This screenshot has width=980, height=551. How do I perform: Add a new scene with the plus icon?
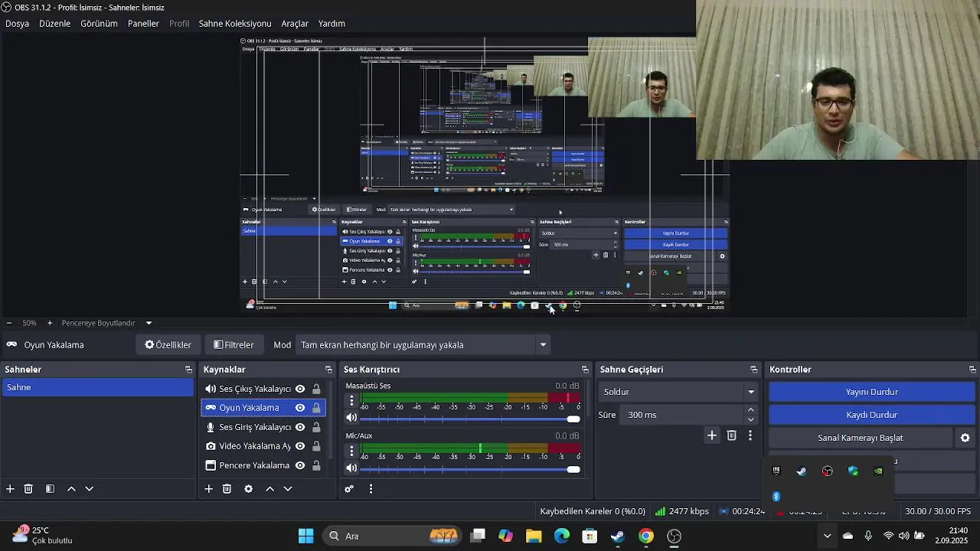(x=10, y=489)
